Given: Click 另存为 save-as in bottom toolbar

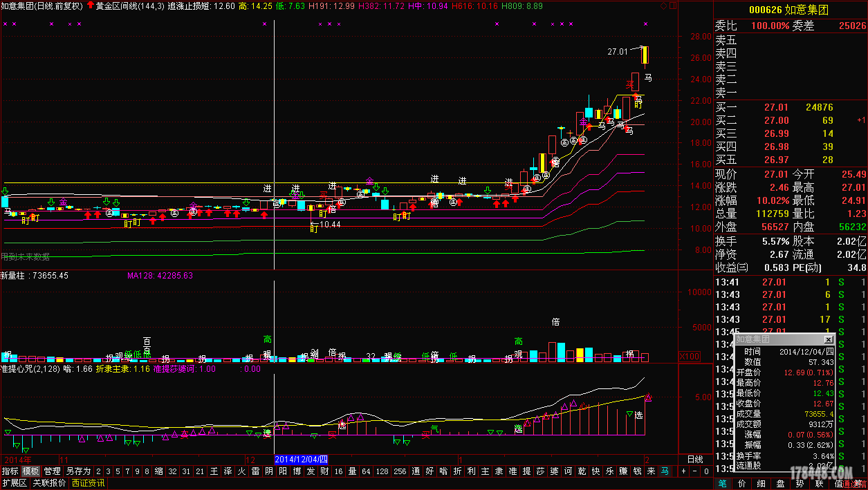Looking at the screenshot, I should point(78,471).
